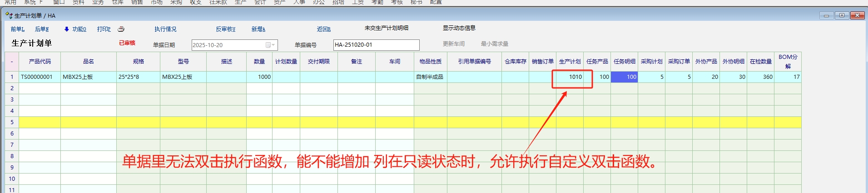This screenshot has width=868, height=193.
Task: Click 新增A to add a new plan
Action: point(258,29)
